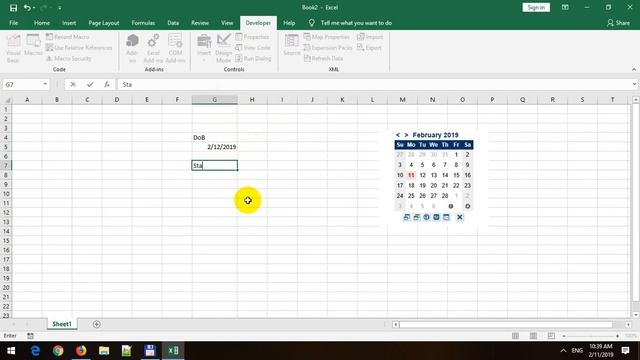Open the File tab
The image size is (640, 360).
[13, 23]
